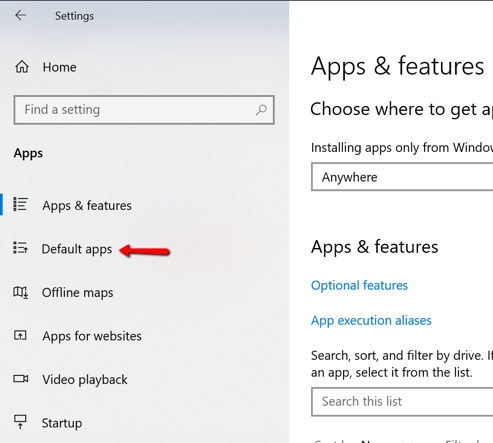Click the Apps & features list icon

point(20,204)
